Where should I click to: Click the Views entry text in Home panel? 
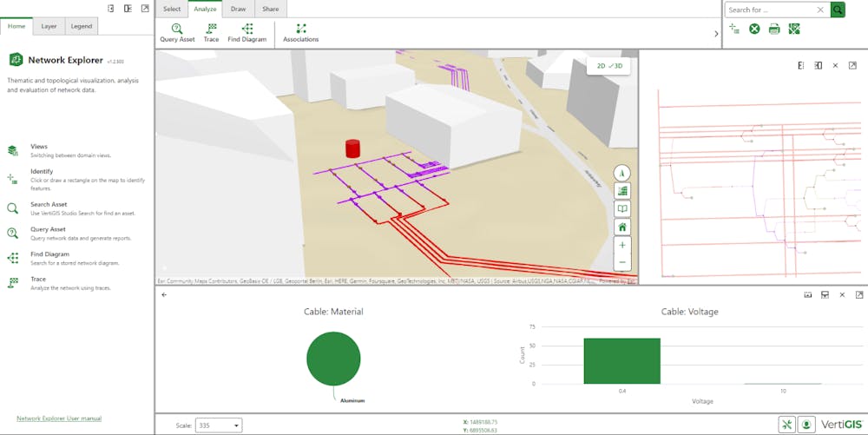pyautogui.click(x=39, y=147)
